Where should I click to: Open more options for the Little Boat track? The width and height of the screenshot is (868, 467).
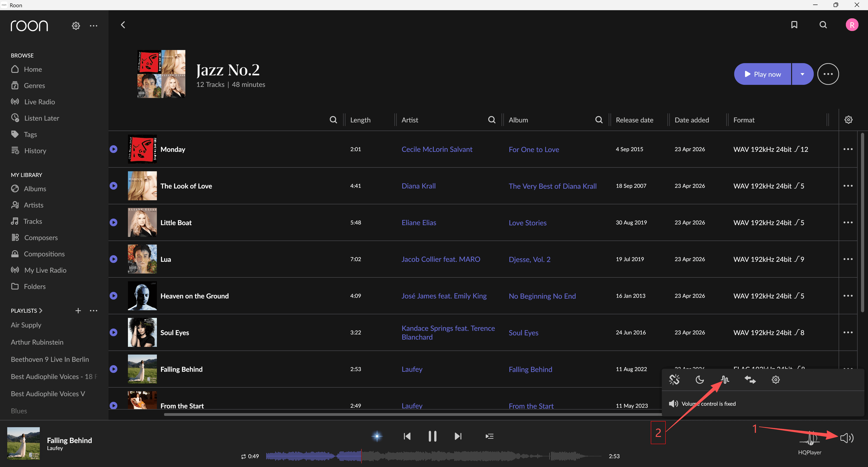click(x=848, y=223)
